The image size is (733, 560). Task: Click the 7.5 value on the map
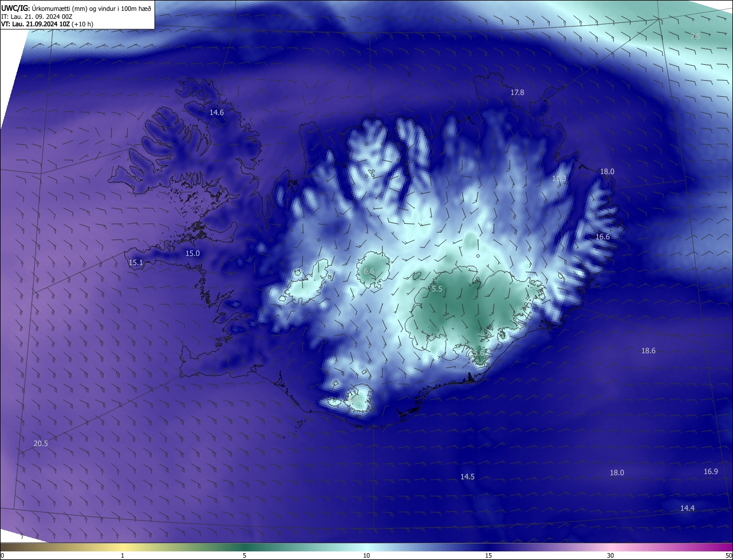(696, 37)
